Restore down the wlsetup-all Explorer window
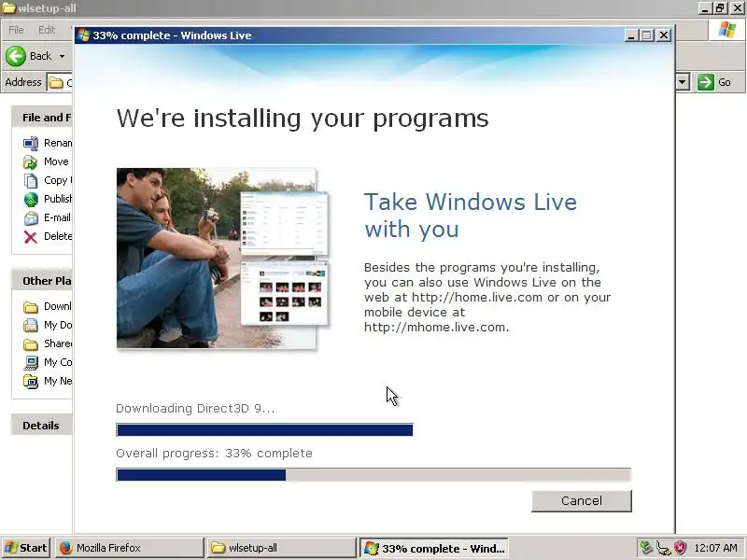This screenshot has width=747, height=560. 719,8
